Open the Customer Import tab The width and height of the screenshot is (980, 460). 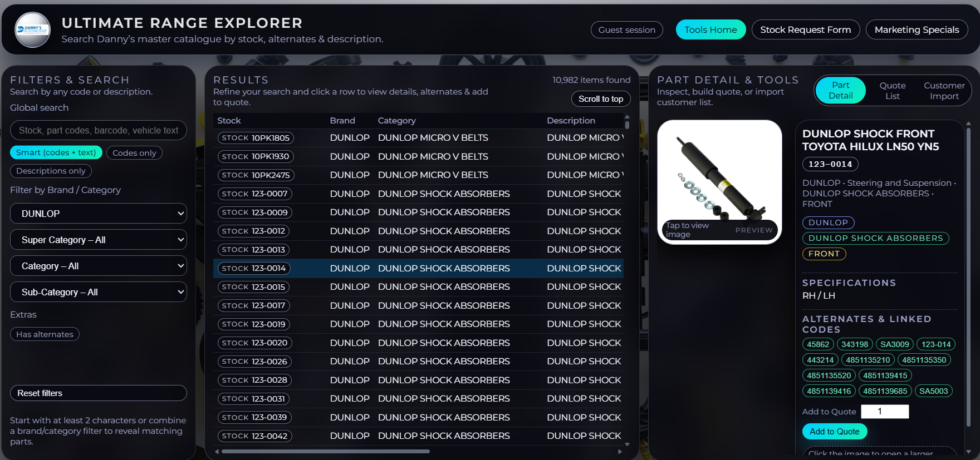944,91
